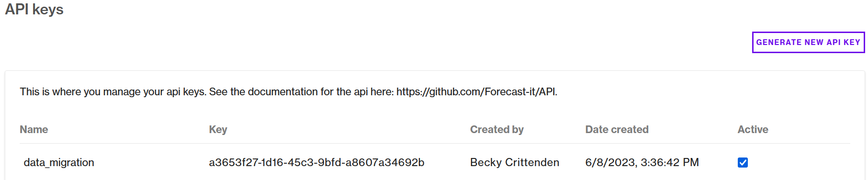The height and width of the screenshot is (180, 868).
Task: Click the Generate New API Key button
Action: click(808, 42)
